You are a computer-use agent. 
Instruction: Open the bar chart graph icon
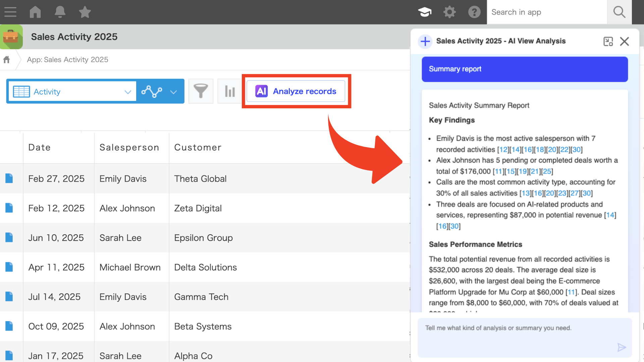coord(230,91)
